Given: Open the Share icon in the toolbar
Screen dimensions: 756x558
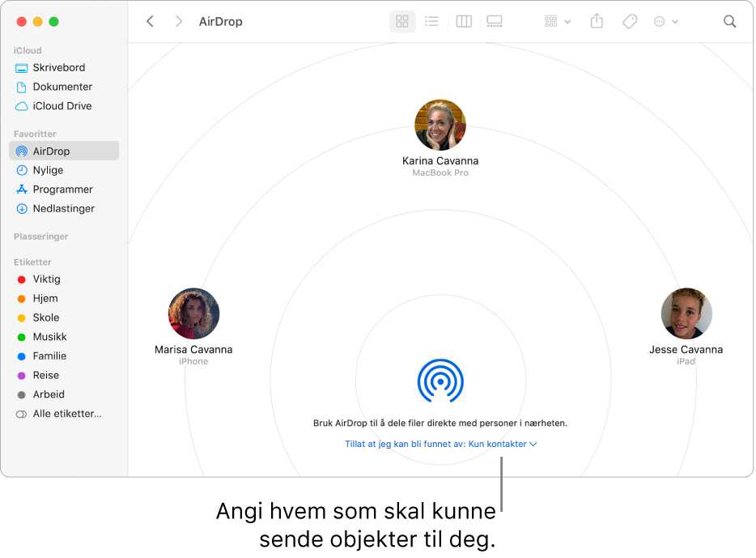Looking at the screenshot, I should click(x=597, y=21).
